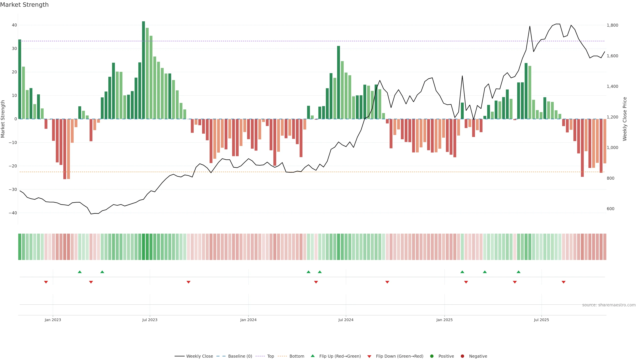This screenshot has width=644, height=362.
Task: Click the Flip Down red triangle legend icon
Action: [x=369, y=356]
